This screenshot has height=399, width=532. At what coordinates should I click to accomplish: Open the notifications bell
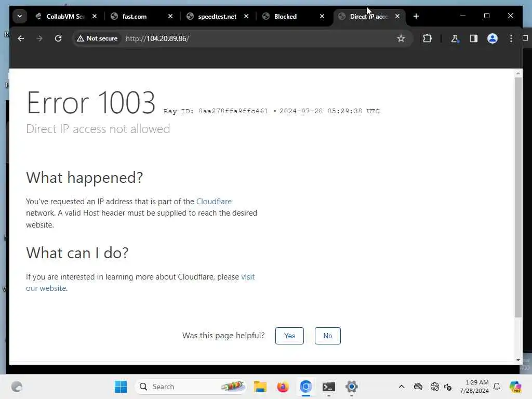click(x=497, y=387)
